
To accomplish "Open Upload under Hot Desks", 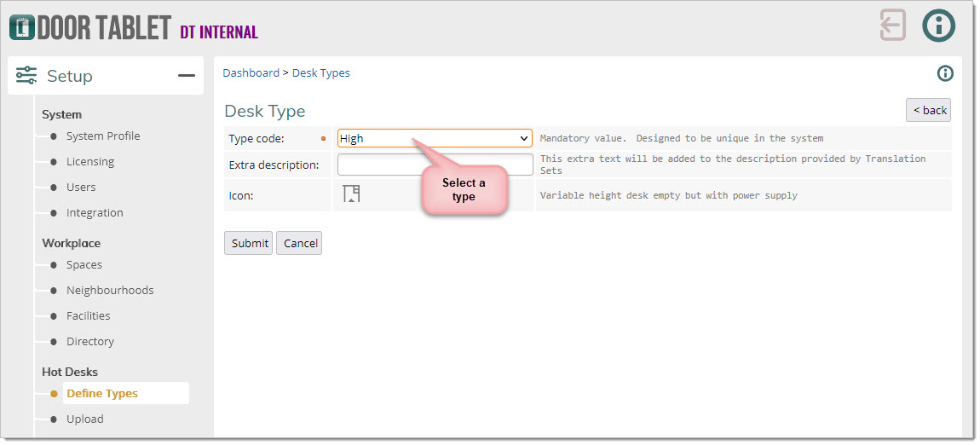I will coord(85,419).
